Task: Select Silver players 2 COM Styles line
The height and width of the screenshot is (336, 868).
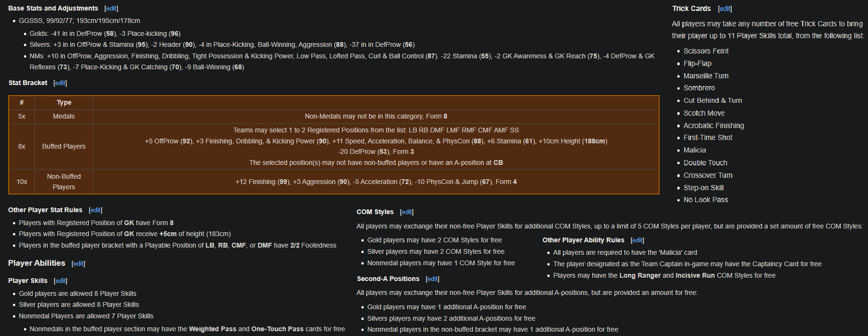Action: (x=436, y=251)
